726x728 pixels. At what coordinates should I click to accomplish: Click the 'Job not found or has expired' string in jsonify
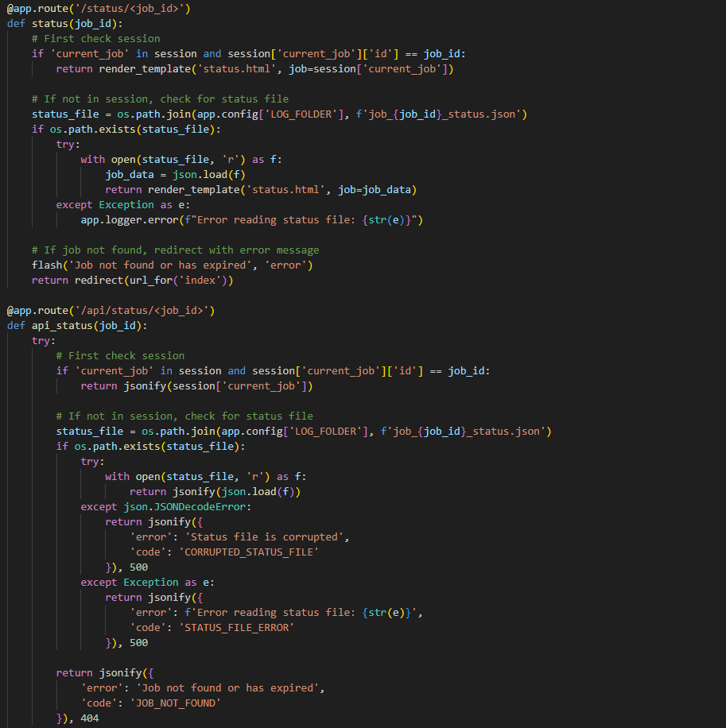point(227,688)
